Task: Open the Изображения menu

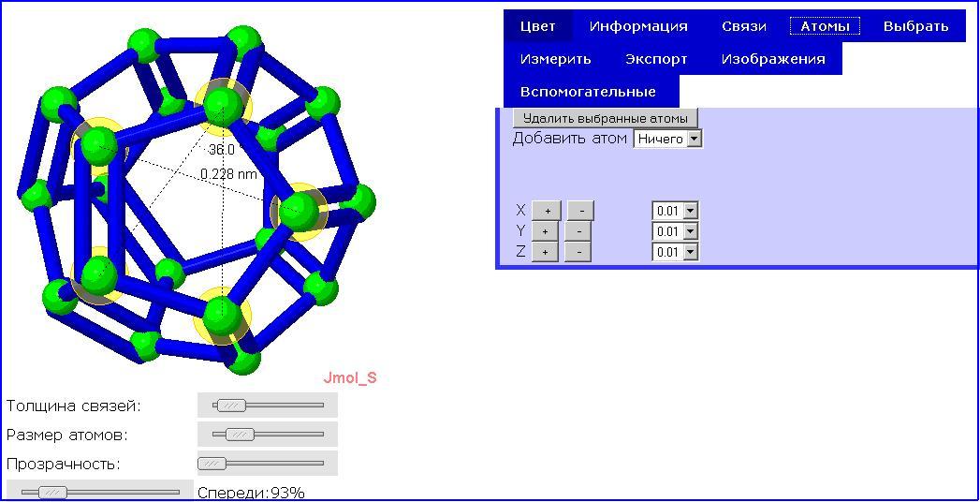Action: point(773,59)
